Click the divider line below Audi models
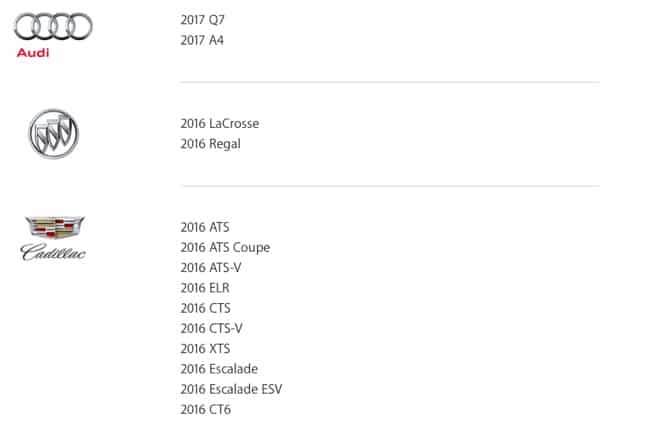Image resolution: width=666 pixels, height=421 pixels. [x=389, y=82]
